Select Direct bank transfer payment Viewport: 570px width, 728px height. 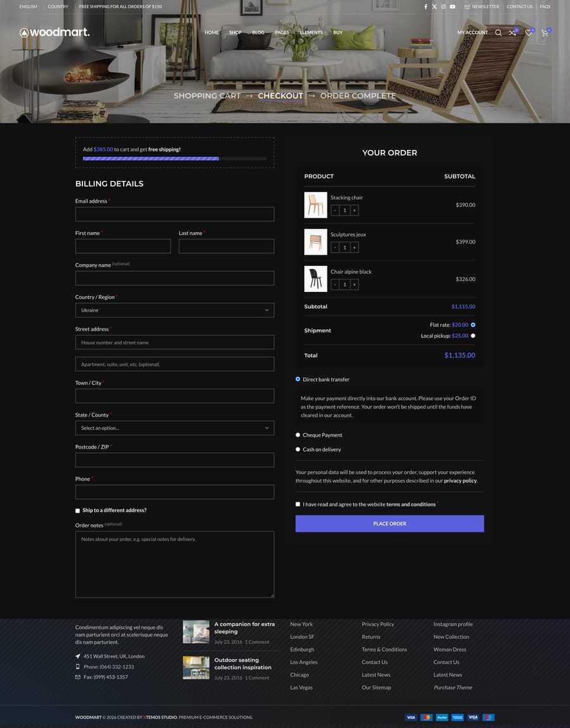click(298, 379)
